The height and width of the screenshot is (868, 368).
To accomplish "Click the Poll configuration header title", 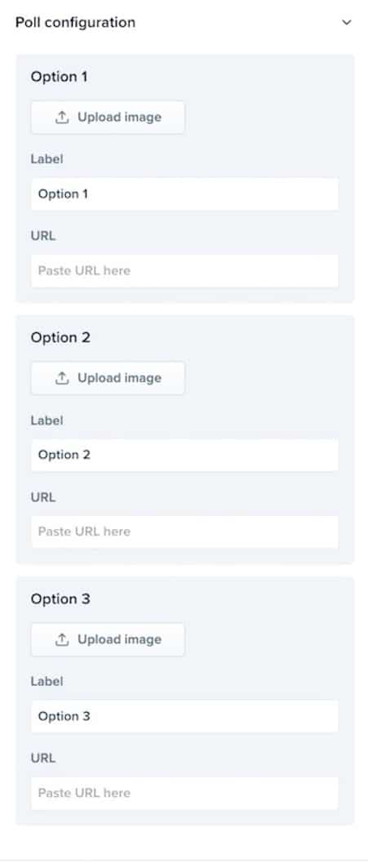I will [75, 23].
